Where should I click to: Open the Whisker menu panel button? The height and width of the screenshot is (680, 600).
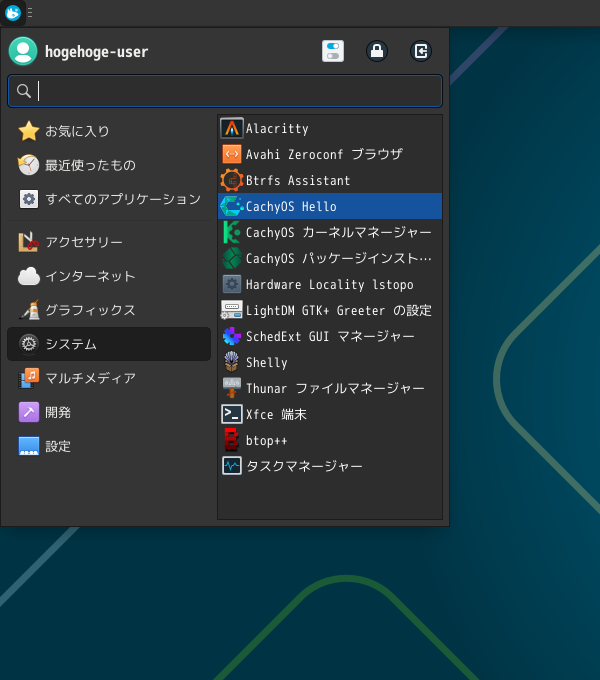13,13
